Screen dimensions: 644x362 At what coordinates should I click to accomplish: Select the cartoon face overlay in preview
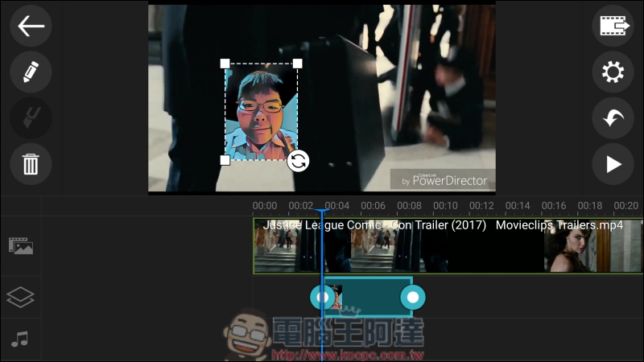pyautogui.click(x=261, y=112)
